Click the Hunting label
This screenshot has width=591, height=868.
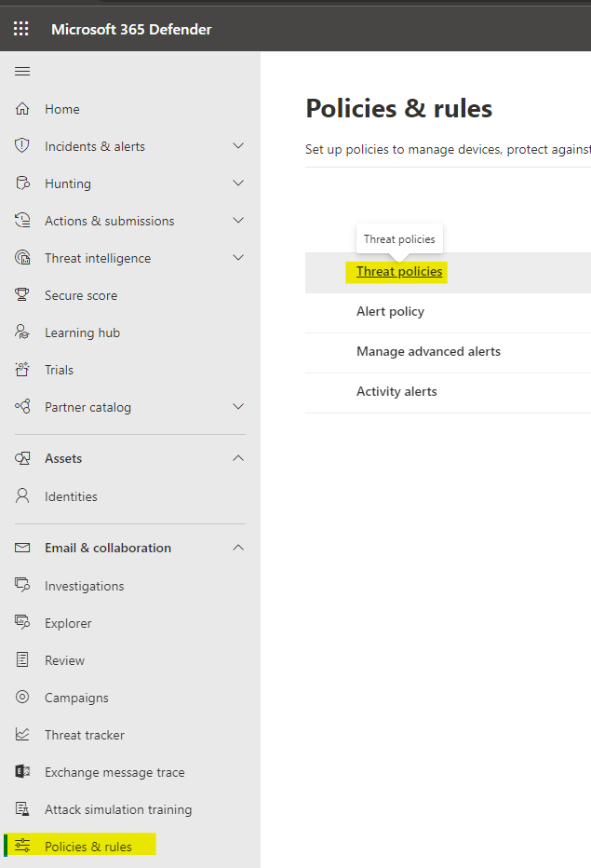68,183
